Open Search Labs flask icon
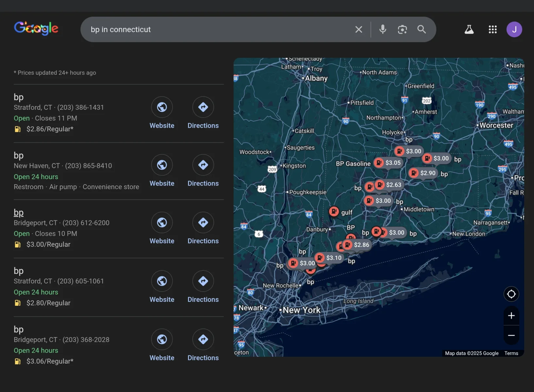This screenshot has height=392, width=534. click(469, 29)
